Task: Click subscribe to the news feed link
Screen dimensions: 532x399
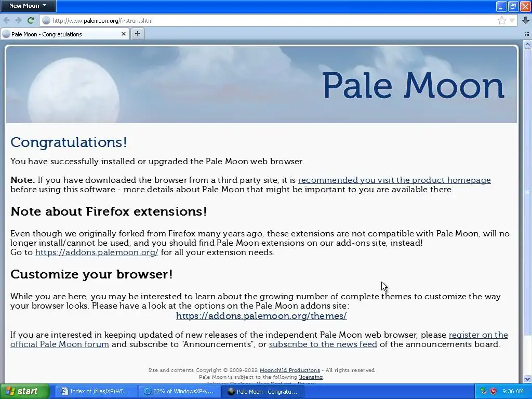Action: [323, 344]
